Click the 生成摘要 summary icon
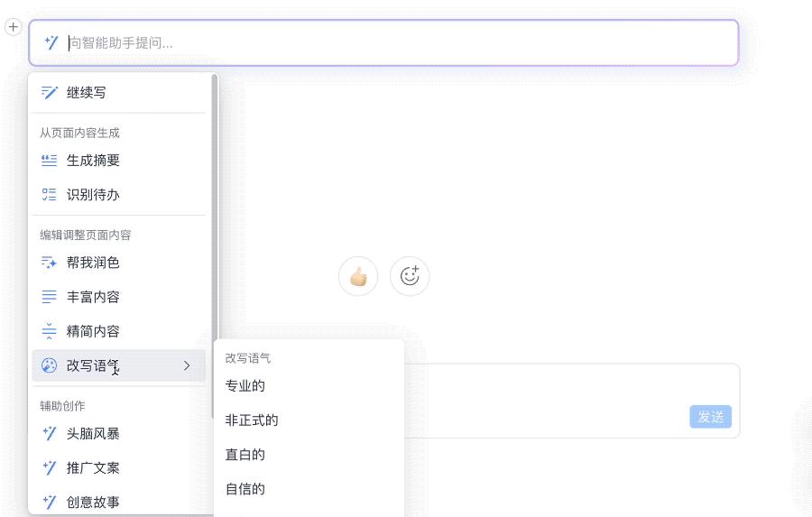812x517 pixels. click(x=50, y=161)
